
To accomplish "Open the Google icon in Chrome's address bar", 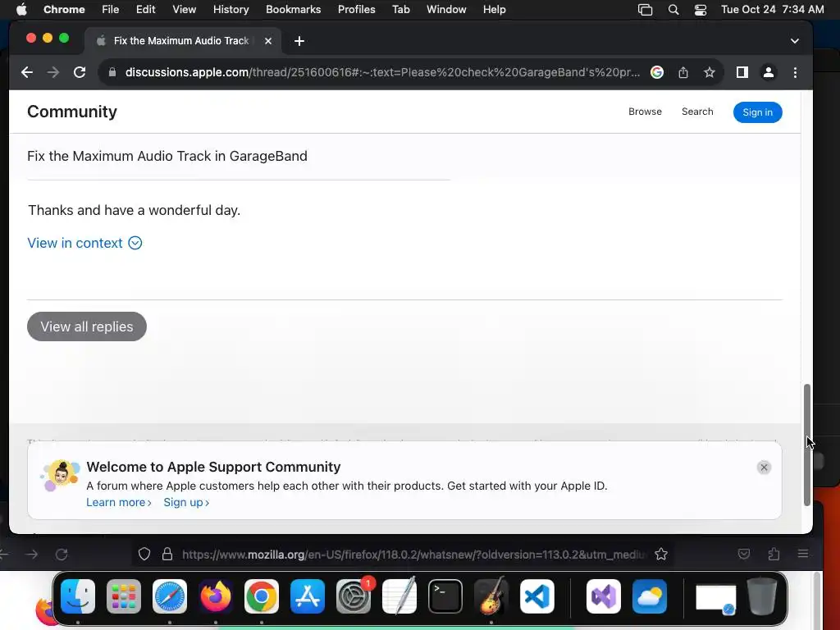I will click(x=657, y=72).
